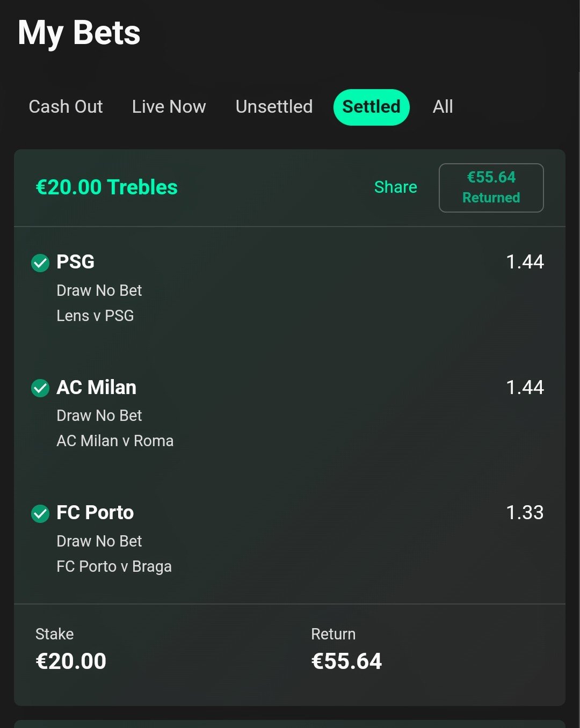Open the AC Milan v Roma match
This screenshot has height=728, width=580.
tap(115, 441)
